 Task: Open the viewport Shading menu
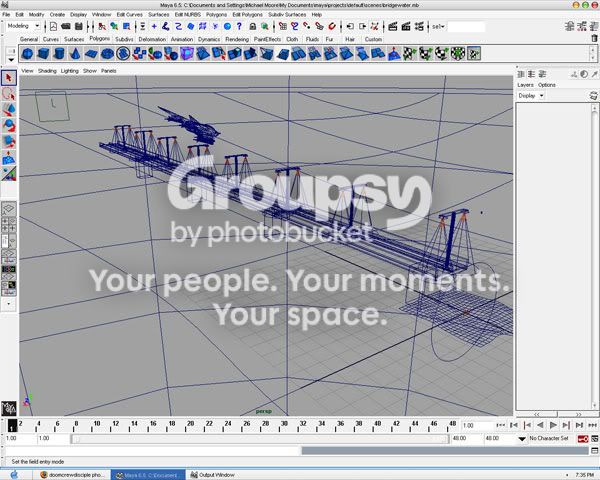(47, 71)
